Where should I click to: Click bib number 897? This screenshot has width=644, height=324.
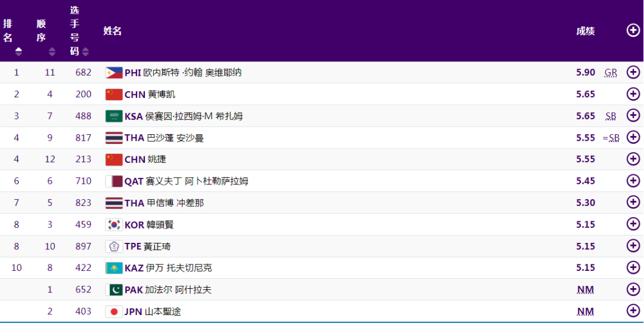pyautogui.click(x=83, y=246)
